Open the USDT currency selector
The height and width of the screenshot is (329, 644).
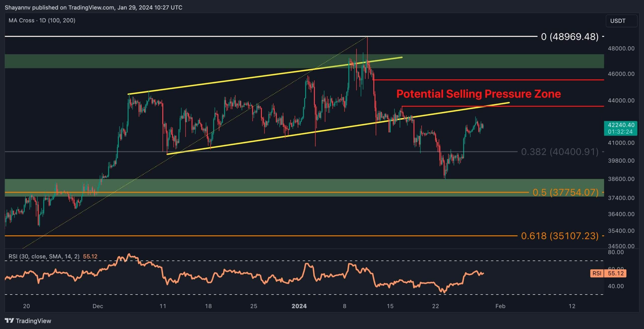(621, 21)
